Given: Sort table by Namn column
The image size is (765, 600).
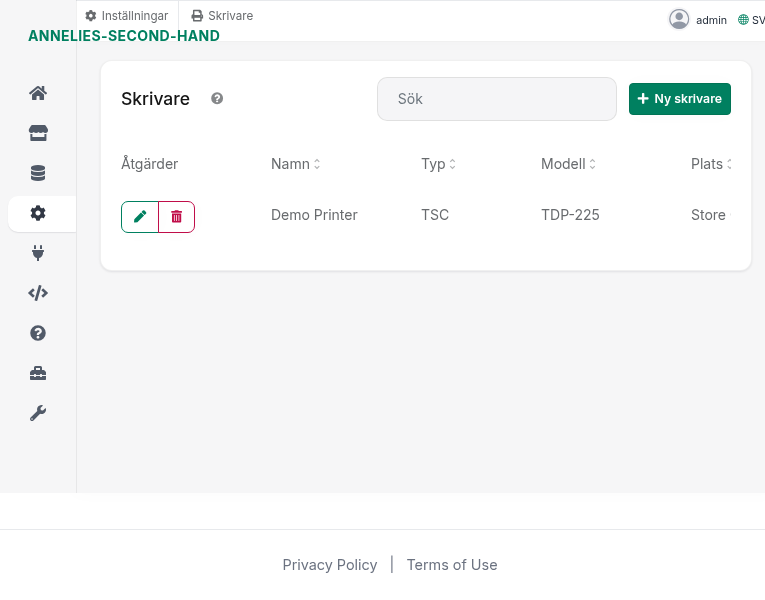Looking at the screenshot, I should 295,164.
